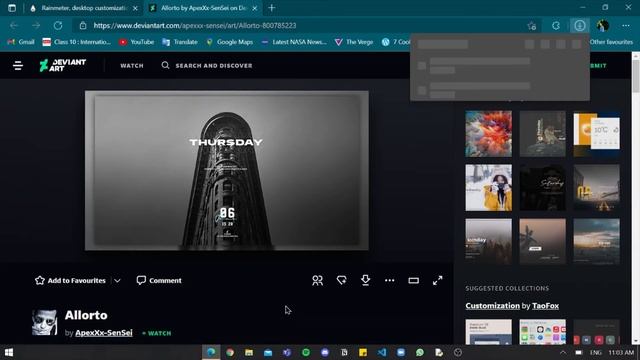Open the TaoFox profile link

[x=545, y=306]
